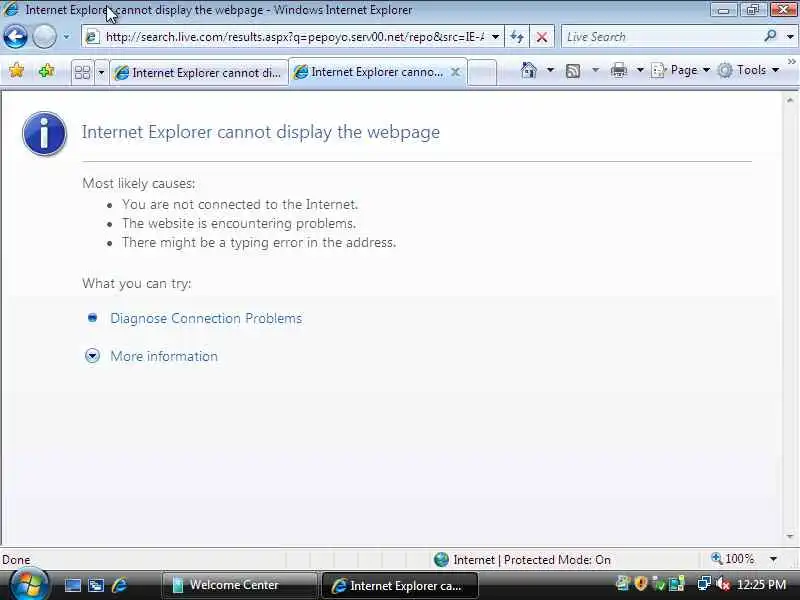Click Internet Explorer ca... taskbar button
This screenshot has height=600, width=800.
point(400,586)
